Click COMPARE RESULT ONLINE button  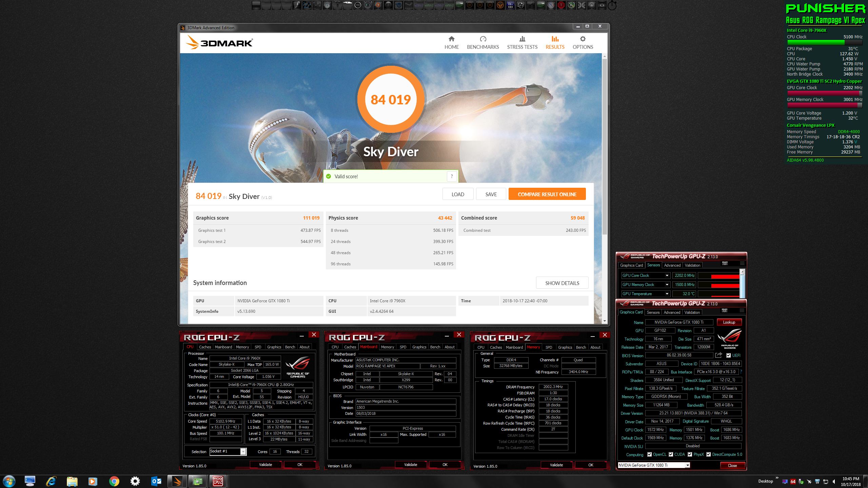[547, 194]
